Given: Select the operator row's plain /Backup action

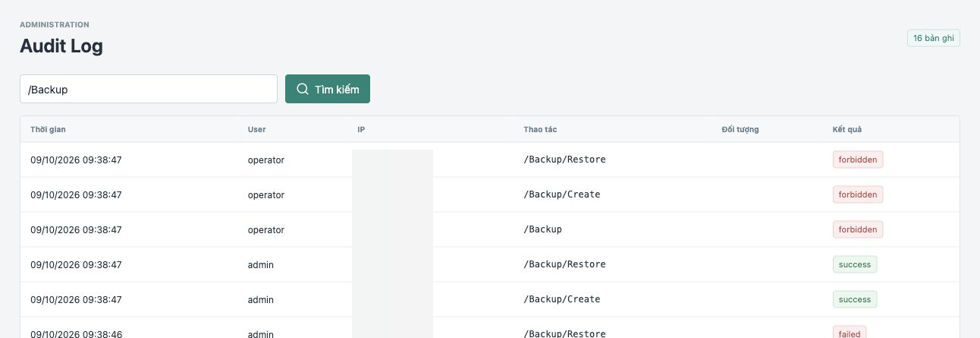Looking at the screenshot, I should click(x=542, y=229).
